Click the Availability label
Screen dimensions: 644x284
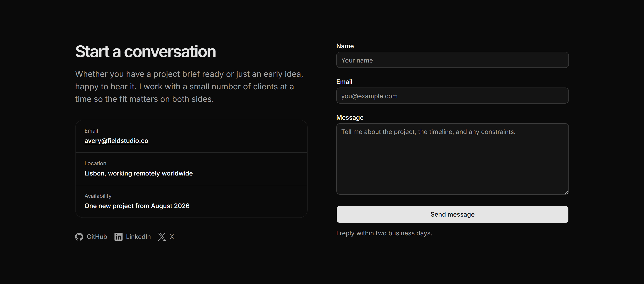[98, 196]
